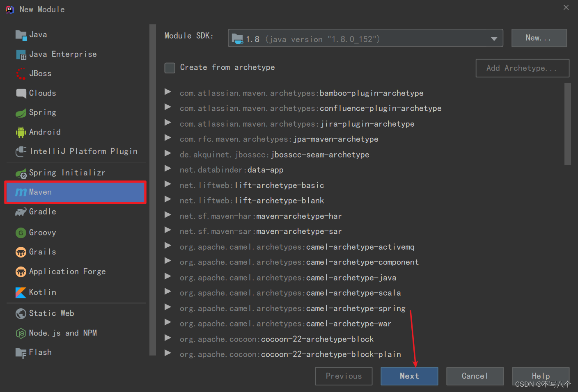Click the module type list scrollbar

(153, 189)
